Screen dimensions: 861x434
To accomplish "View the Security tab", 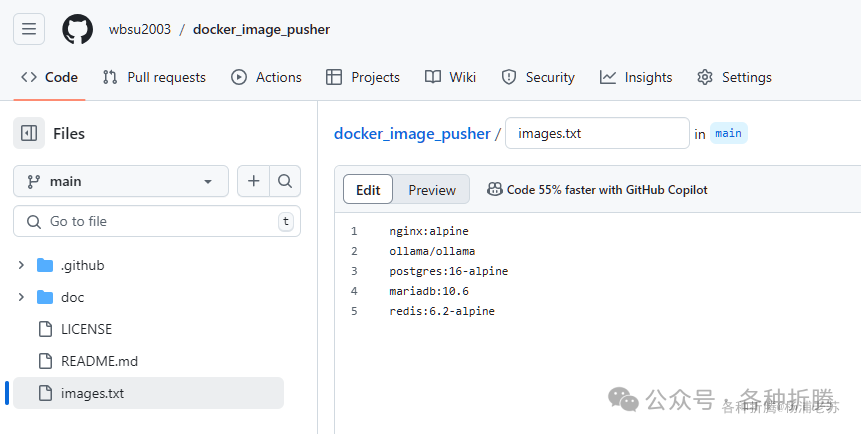I will coord(538,77).
